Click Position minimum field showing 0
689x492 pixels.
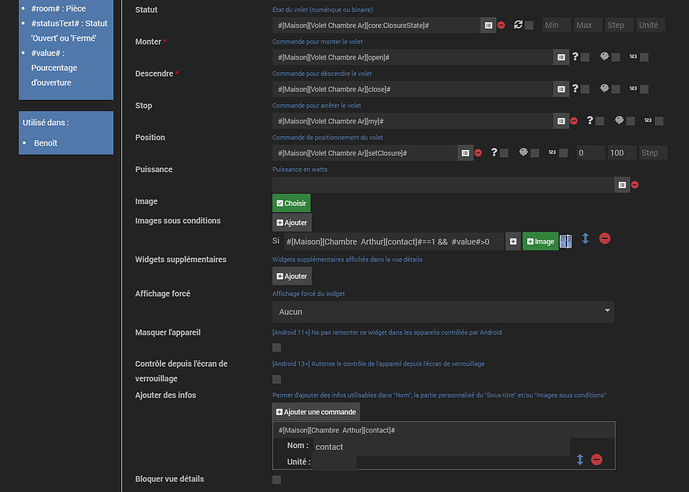click(x=591, y=153)
